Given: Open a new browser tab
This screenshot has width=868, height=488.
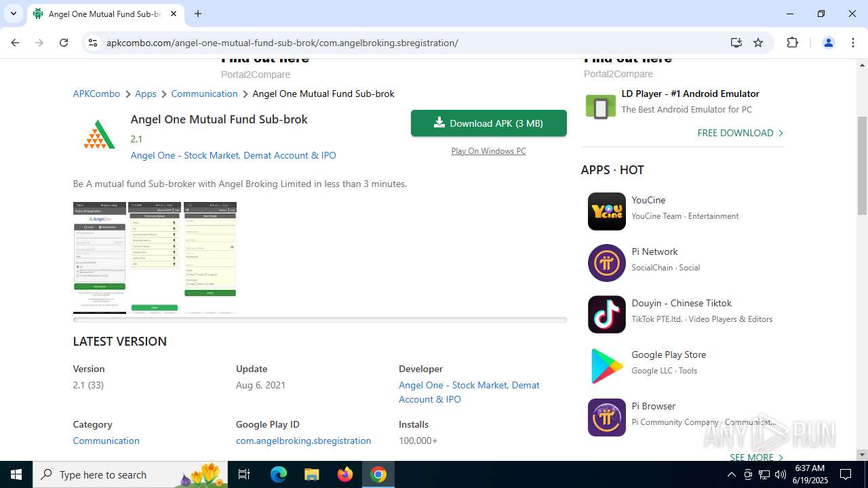Looking at the screenshot, I should (198, 14).
